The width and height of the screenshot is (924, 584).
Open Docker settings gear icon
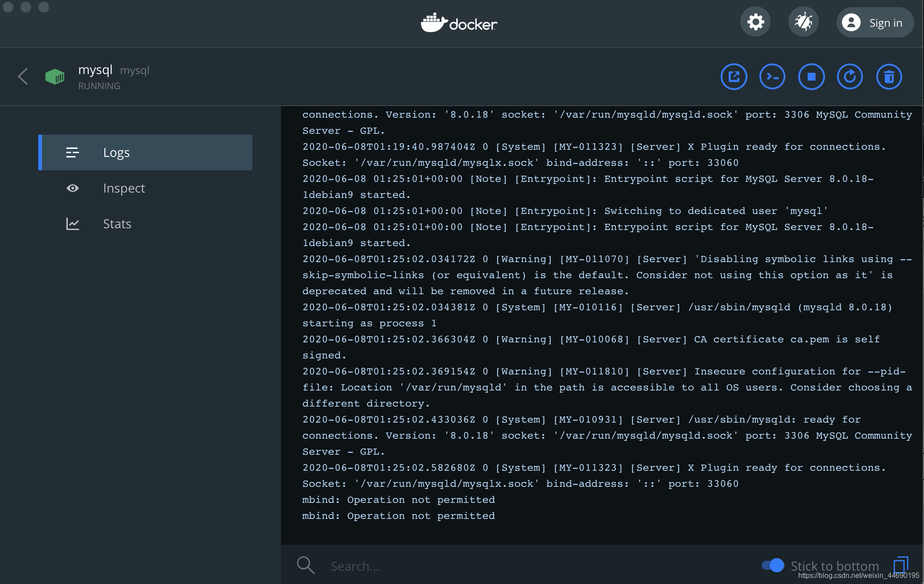click(x=755, y=22)
